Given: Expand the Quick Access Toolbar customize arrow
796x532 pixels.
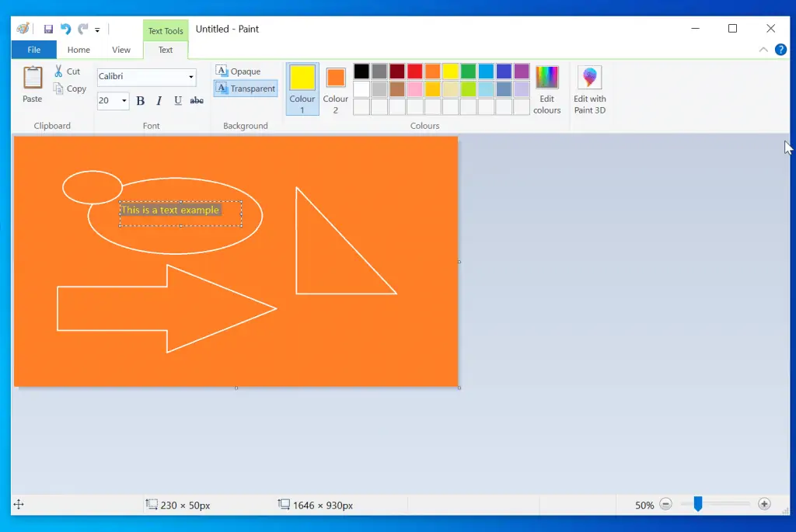Looking at the screenshot, I should pyautogui.click(x=97, y=30).
